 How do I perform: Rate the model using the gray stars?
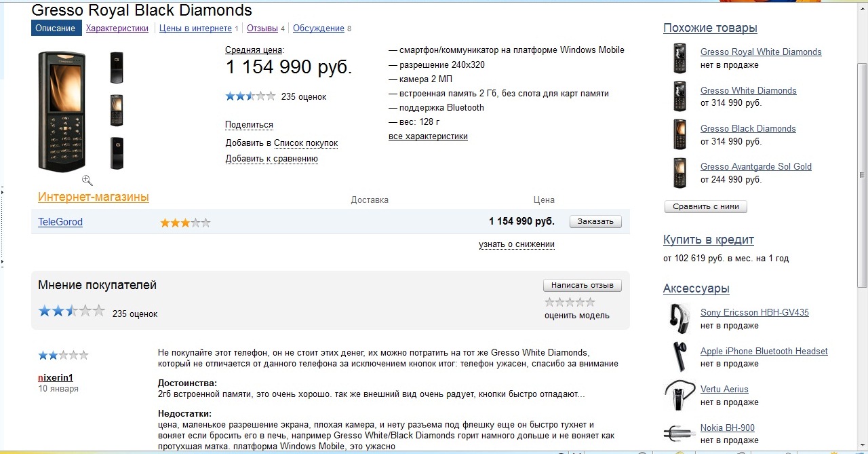click(x=570, y=302)
